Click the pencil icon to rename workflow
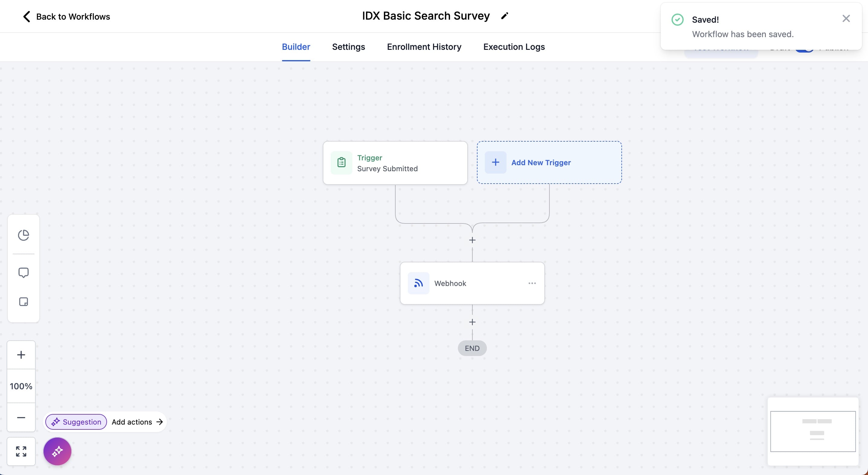The height and width of the screenshot is (475, 868). click(x=504, y=16)
